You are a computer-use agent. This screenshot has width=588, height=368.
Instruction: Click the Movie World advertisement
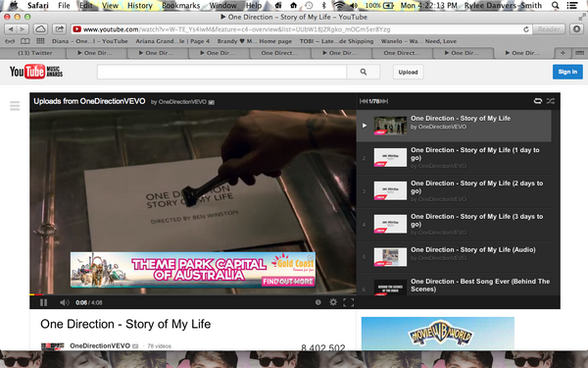[x=438, y=334]
